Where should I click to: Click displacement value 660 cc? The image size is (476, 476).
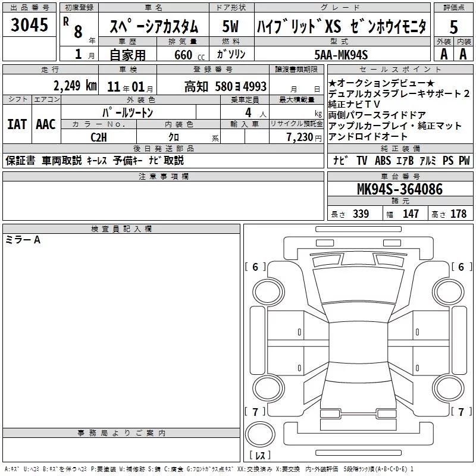(189, 55)
